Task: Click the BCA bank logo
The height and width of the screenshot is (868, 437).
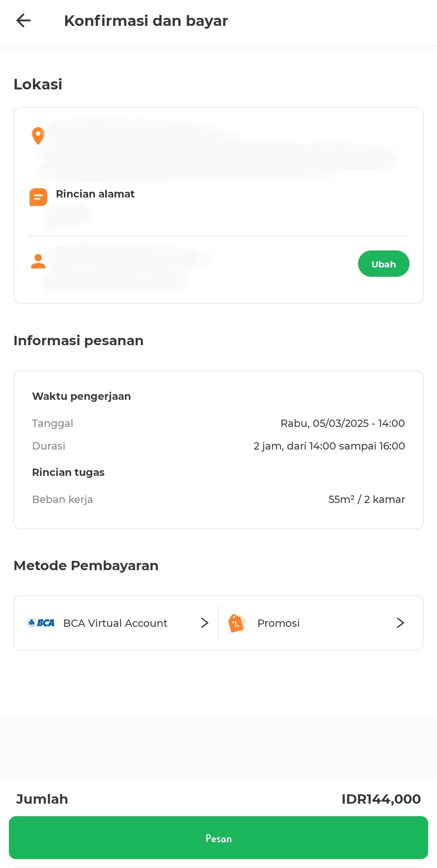Action: [41, 623]
